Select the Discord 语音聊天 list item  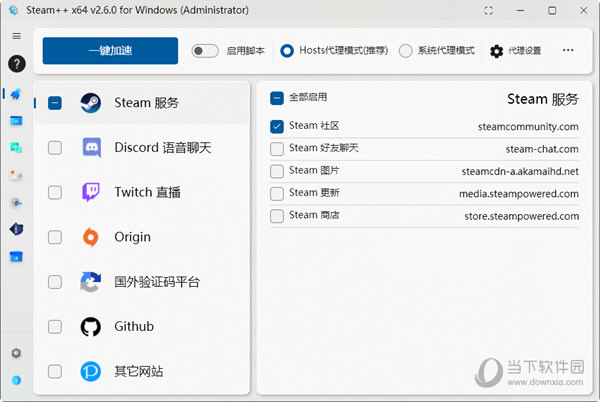coord(142,148)
